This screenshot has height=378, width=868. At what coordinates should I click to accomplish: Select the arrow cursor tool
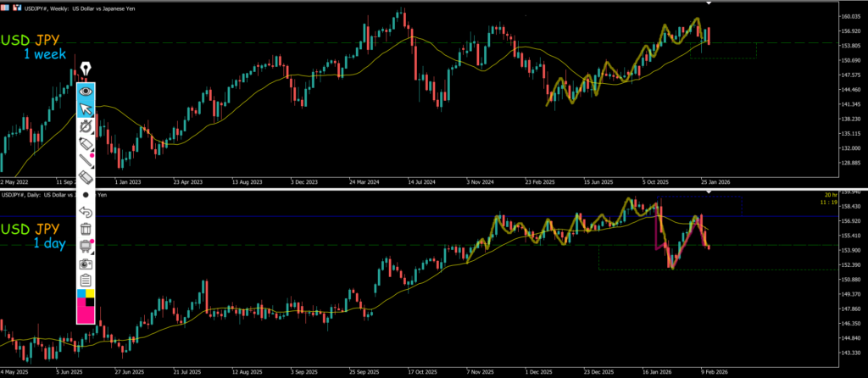pyautogui.click(x=86, y=108)
